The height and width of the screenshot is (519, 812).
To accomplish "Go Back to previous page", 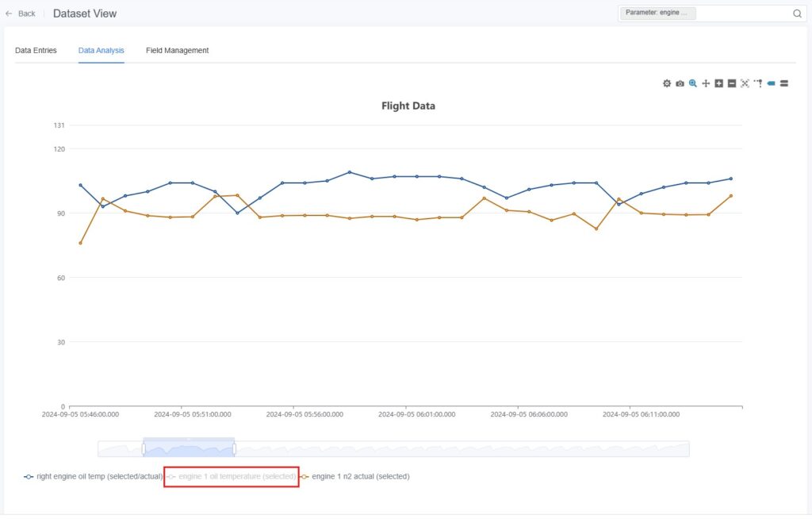I will [21, 13].
